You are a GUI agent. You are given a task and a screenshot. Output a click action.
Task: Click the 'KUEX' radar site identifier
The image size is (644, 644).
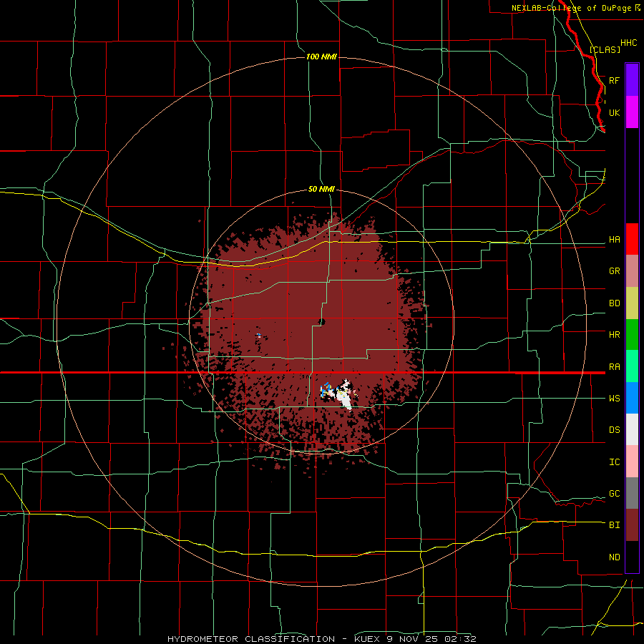pyautogui.click(x=366, y=639)
